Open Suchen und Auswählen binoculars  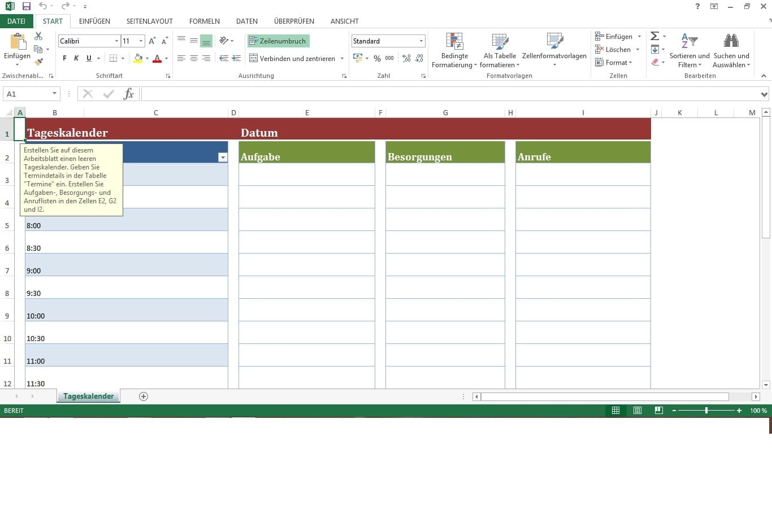point(731,50)
